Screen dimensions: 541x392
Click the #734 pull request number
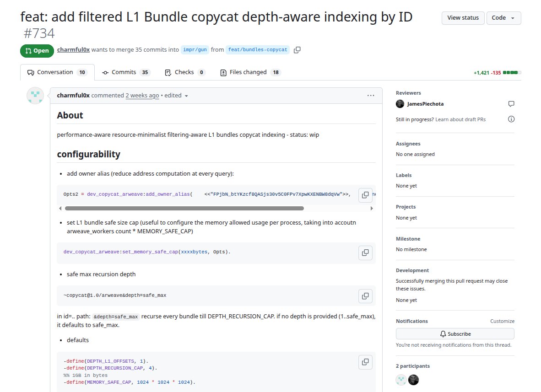coord(39,33)
